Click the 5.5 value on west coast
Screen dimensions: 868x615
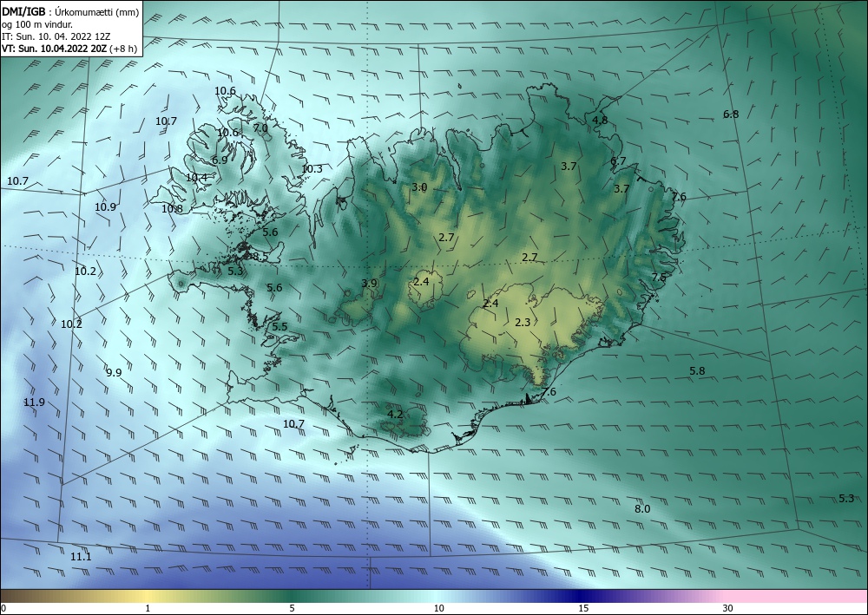(x=279, y=326)
